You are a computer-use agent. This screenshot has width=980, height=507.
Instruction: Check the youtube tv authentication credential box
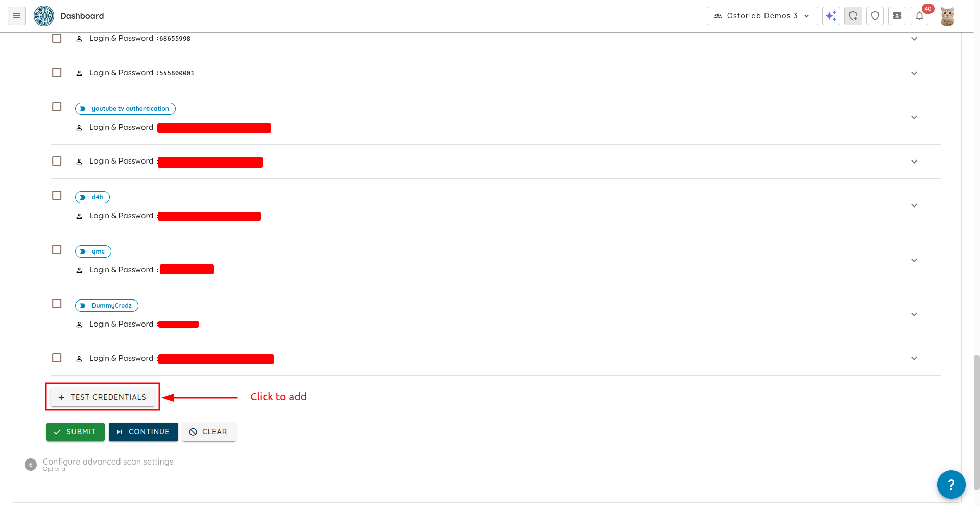point(57,107)
